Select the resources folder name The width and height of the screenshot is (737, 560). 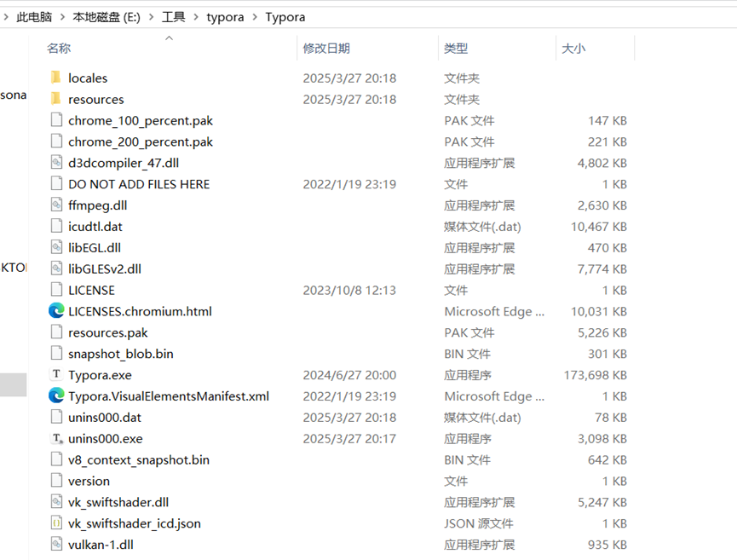tap(96, 99)
